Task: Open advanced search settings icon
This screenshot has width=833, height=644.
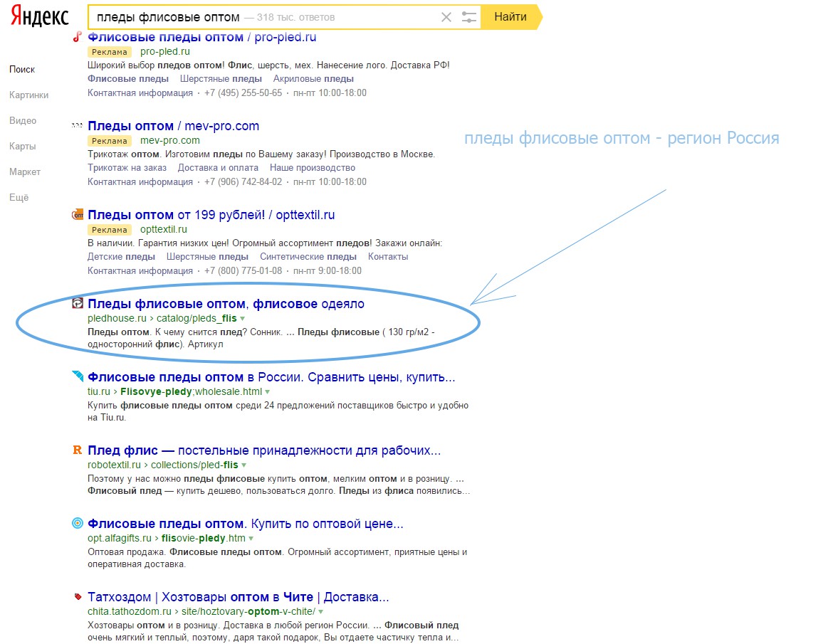Action: pyautogui.click(x=468, y=17)
